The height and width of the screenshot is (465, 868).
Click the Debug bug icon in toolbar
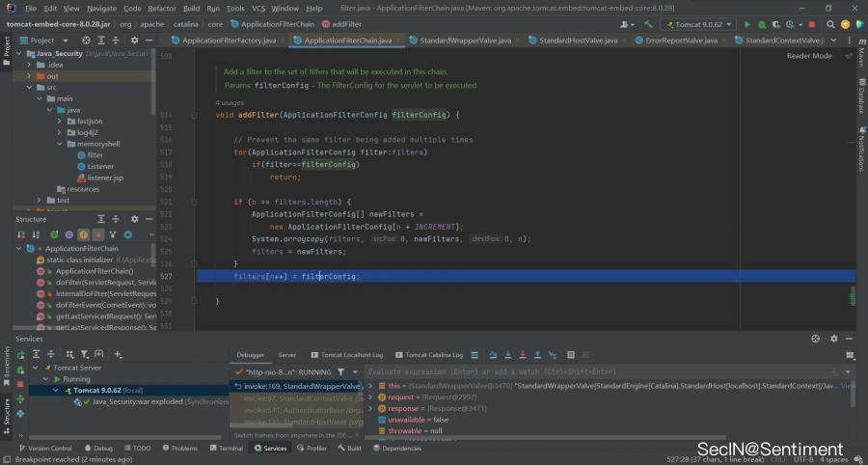(x=760, y=23)
